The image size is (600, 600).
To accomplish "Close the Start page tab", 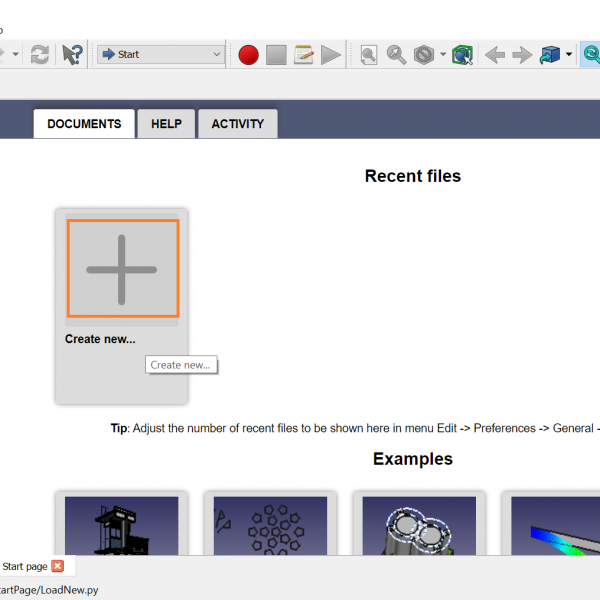I will pos(58,566).
